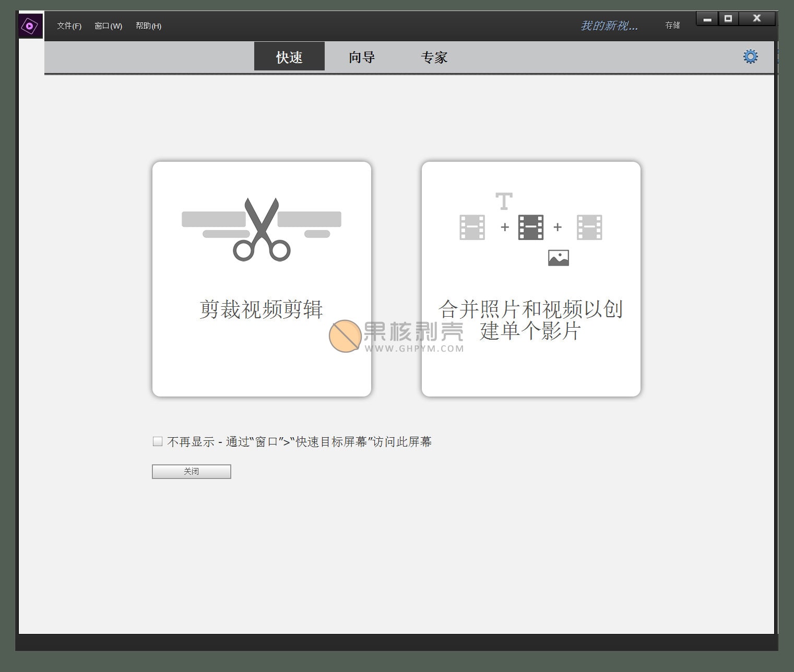Select the 快速 tab
This screenshot has width=794, height=672.
289,57
